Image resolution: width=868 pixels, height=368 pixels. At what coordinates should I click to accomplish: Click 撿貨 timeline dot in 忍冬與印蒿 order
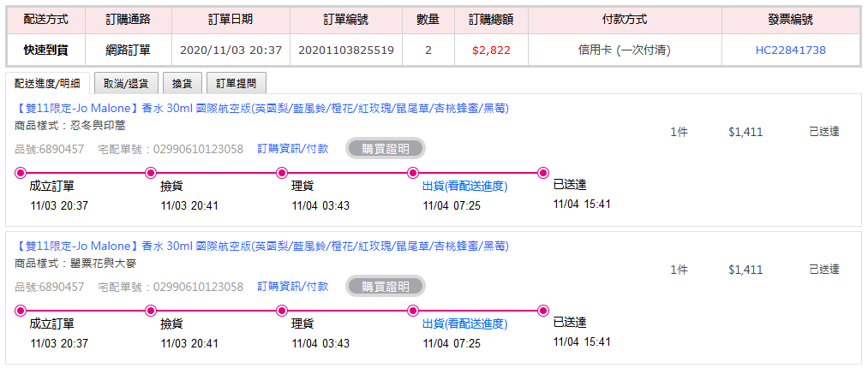coord(151,173)
